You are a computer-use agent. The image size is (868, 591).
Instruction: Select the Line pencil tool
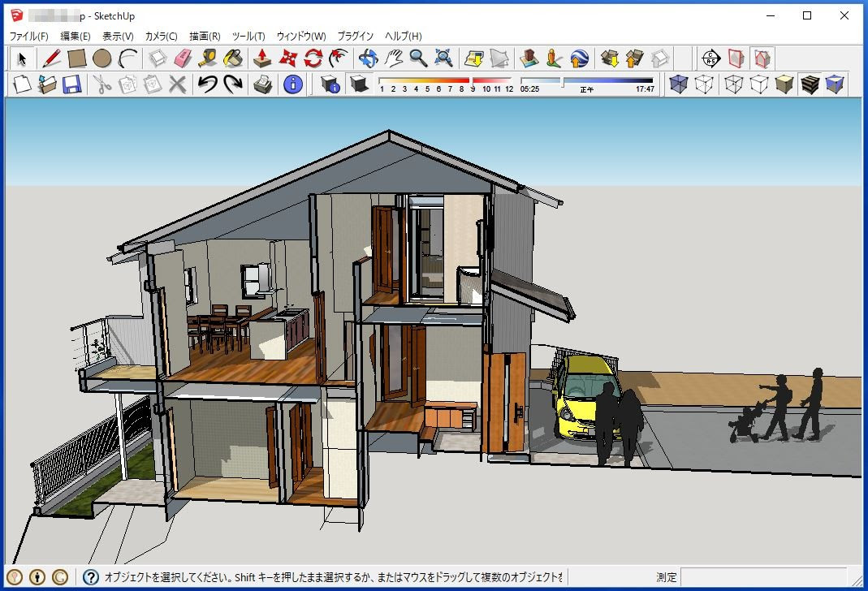tap(51, 58)
